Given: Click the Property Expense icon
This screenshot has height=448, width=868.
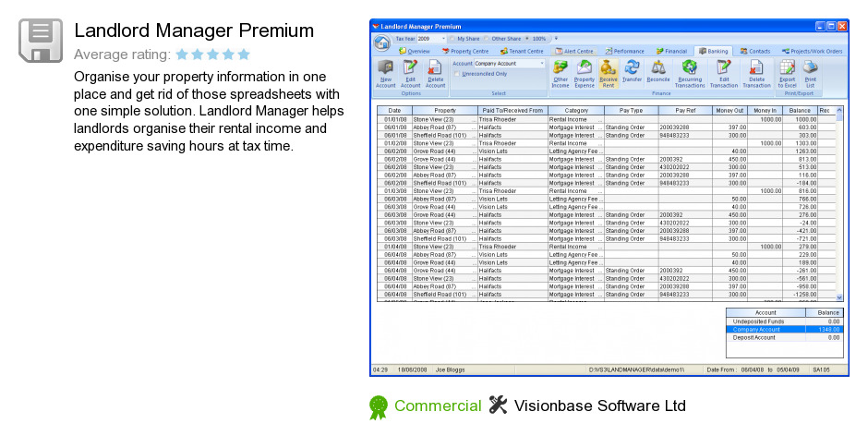Looking at the screenshot, I should pyautogui.click(x=585, y=68).
